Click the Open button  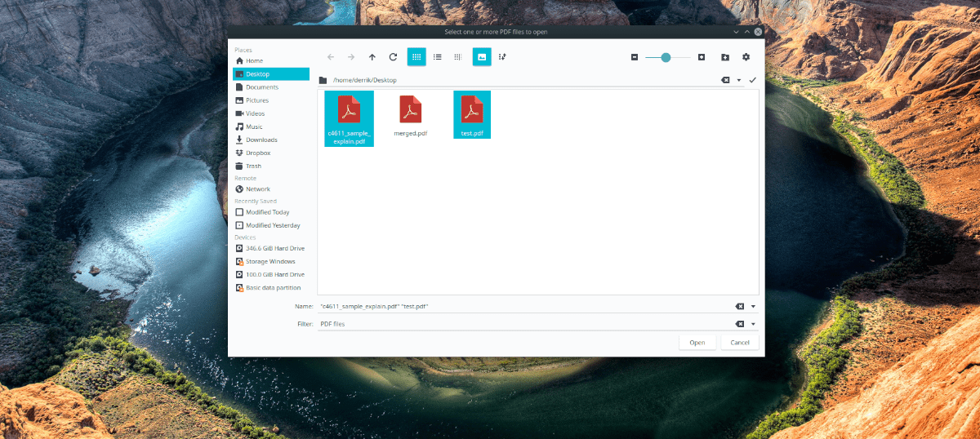click(x=697, y=343)
